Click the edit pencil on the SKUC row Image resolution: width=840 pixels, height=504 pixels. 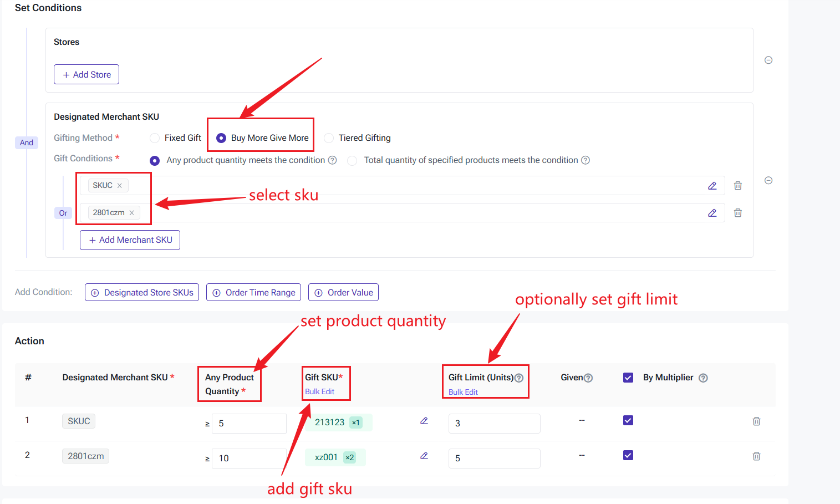coord(712,186)
